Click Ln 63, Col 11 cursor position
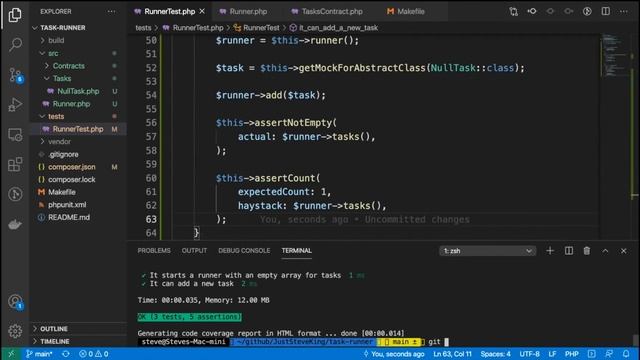This screenshot has width=640, height=360. (452, 354)
